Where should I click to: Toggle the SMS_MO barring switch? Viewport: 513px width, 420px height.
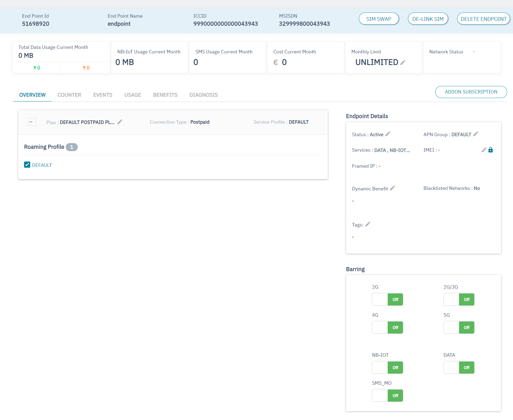pyautogui.click(x=387, y=395)
